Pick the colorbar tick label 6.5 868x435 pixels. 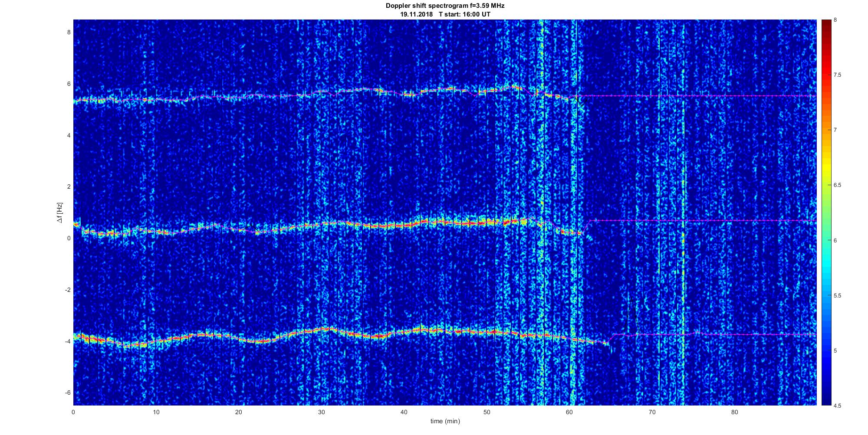pyautogui.click(x=837, y=185)
